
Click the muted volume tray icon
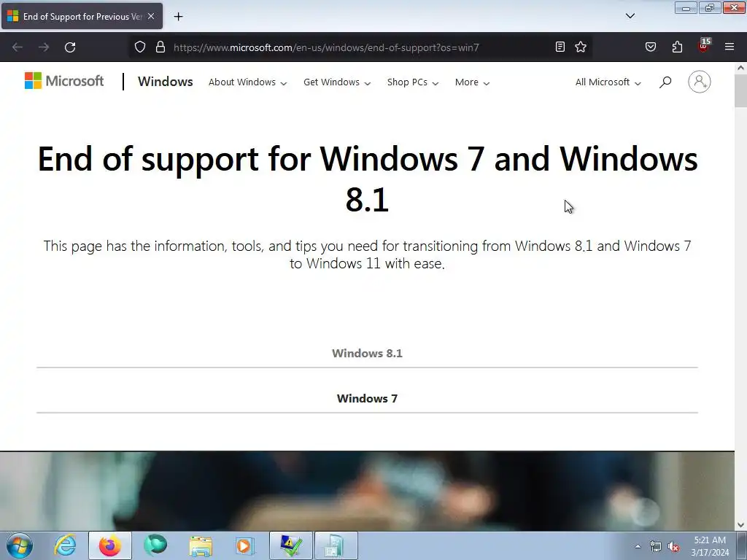click(x=673, y=547)
